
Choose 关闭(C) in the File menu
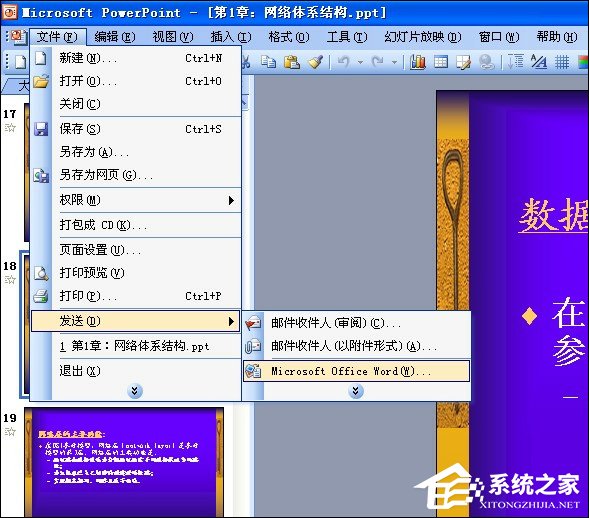[136, 104]
